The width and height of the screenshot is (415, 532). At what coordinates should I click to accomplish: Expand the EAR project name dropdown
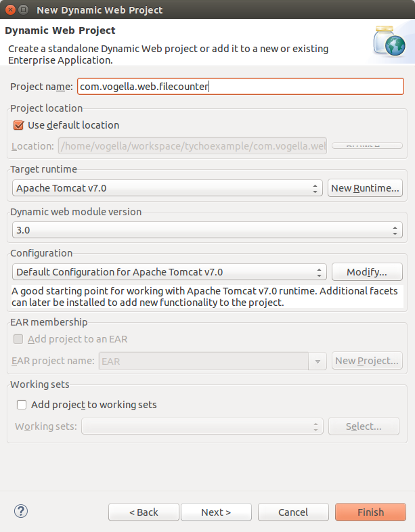click(318, 361)
